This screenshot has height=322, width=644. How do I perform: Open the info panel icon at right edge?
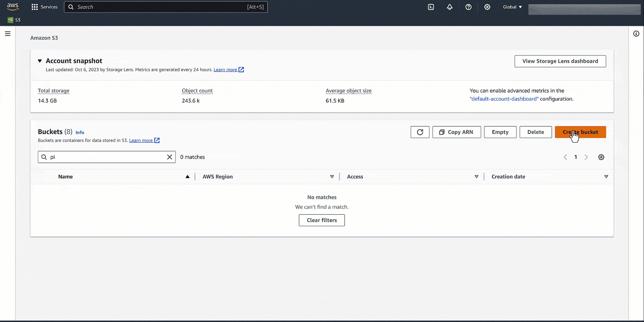(636, 33)
